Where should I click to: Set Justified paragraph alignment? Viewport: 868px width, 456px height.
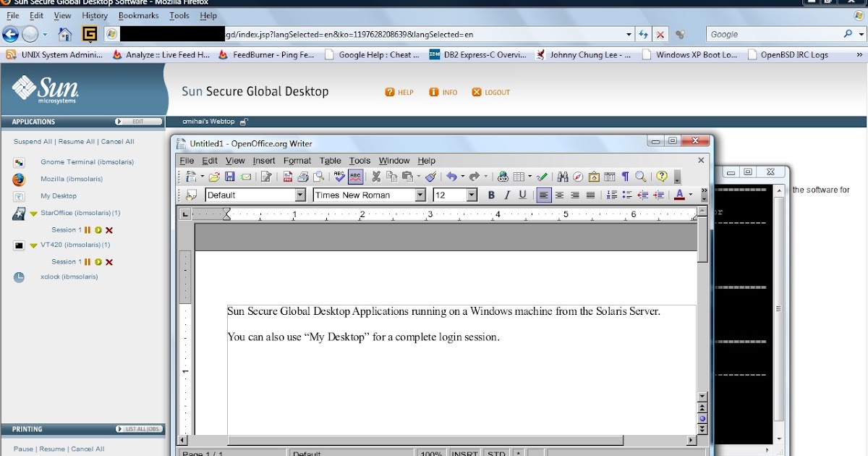pyautogui.click(x=590, y=195)
